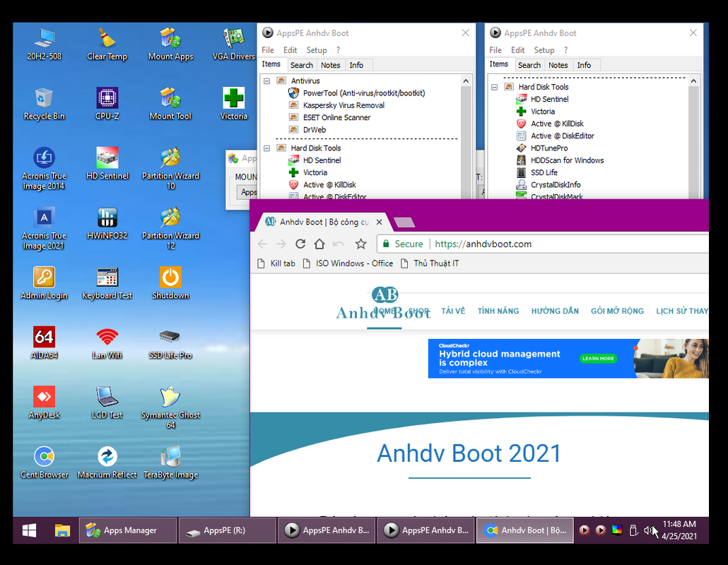Select Kaspersky Virus Removal item
The width and height of the screenshot is (728, 565).
click(344, 105)
